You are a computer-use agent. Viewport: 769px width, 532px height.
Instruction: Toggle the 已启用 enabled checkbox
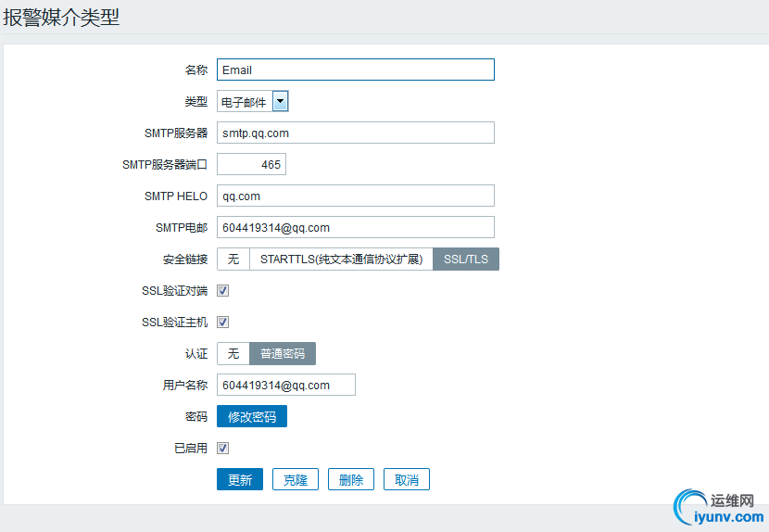pos(222,448)
